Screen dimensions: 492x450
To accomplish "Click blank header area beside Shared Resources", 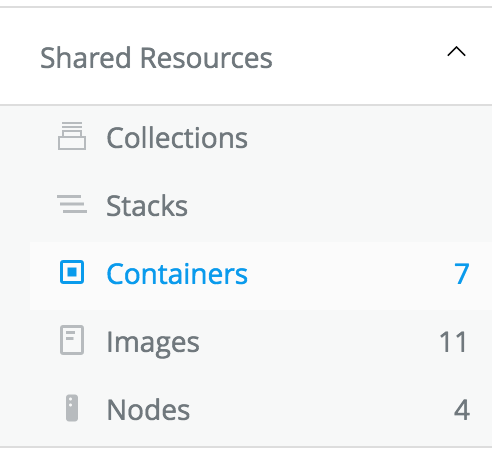I will (359, 58).
